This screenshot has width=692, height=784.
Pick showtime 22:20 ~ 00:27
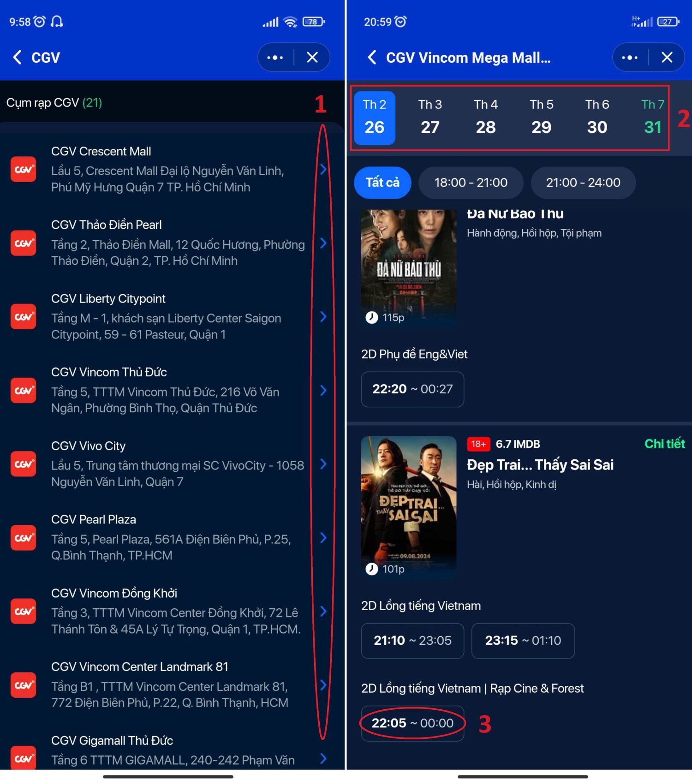click(x=412, y=389)
